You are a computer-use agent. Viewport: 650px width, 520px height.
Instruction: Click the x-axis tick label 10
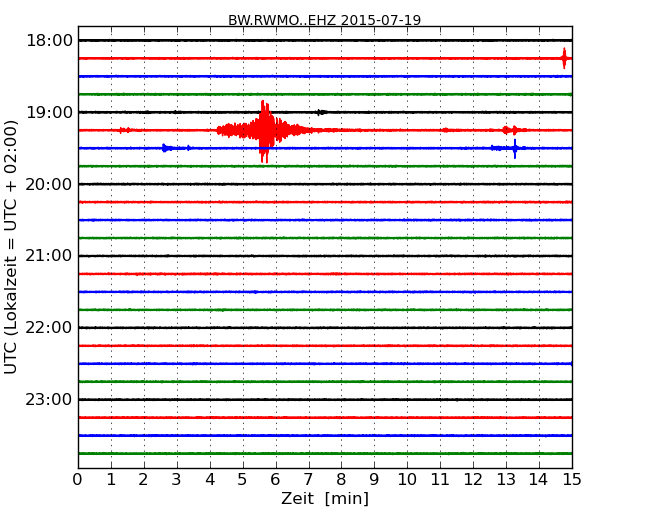coord(407,480)
